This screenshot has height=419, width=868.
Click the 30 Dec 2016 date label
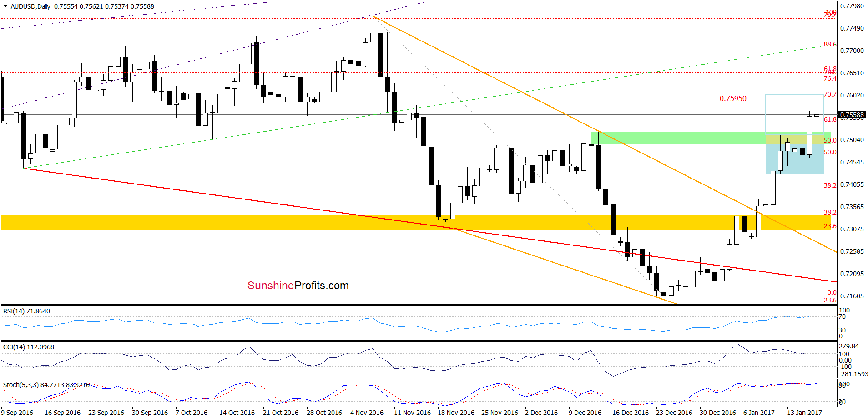tap(718, 413)
